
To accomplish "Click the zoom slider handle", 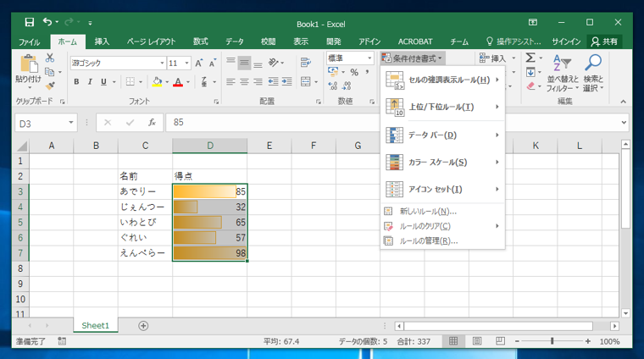I will (552, 341).
